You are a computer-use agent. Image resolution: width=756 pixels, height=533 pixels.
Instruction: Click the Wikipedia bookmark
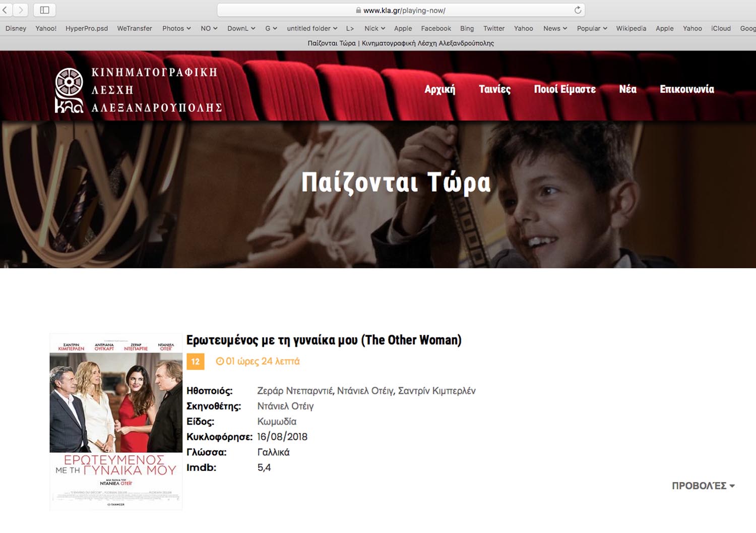[x=631, y=28]
